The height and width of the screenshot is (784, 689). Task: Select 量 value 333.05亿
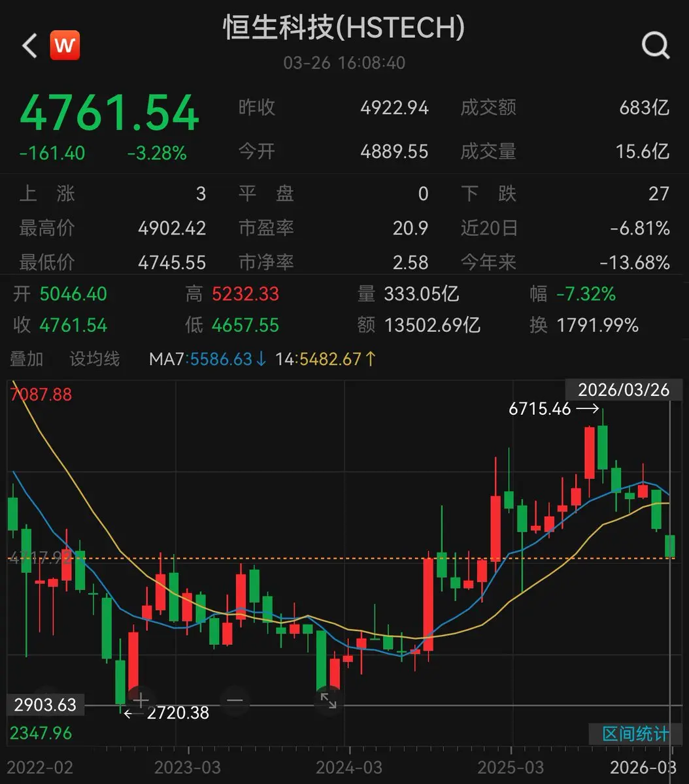pyautogui.click(x=422, y=294)
